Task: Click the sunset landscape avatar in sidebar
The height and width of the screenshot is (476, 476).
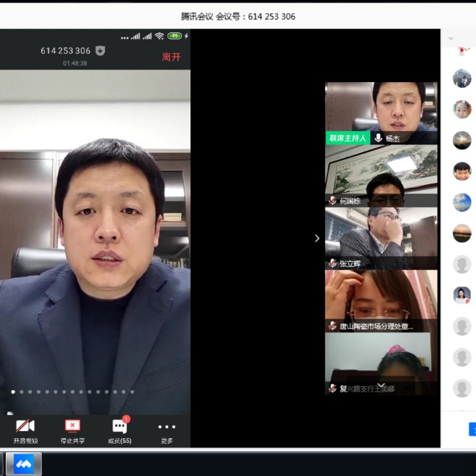Action: [462, 233]
